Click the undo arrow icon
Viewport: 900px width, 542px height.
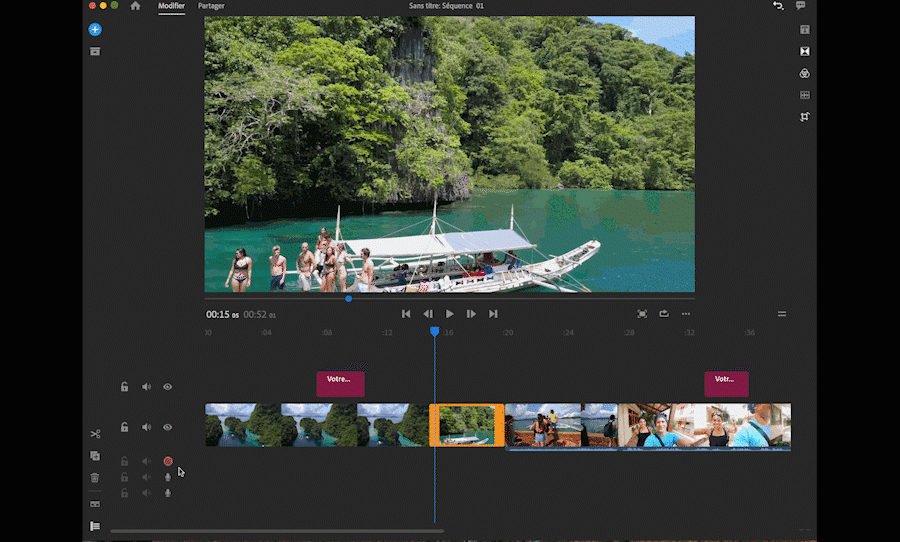coord(778,6)
